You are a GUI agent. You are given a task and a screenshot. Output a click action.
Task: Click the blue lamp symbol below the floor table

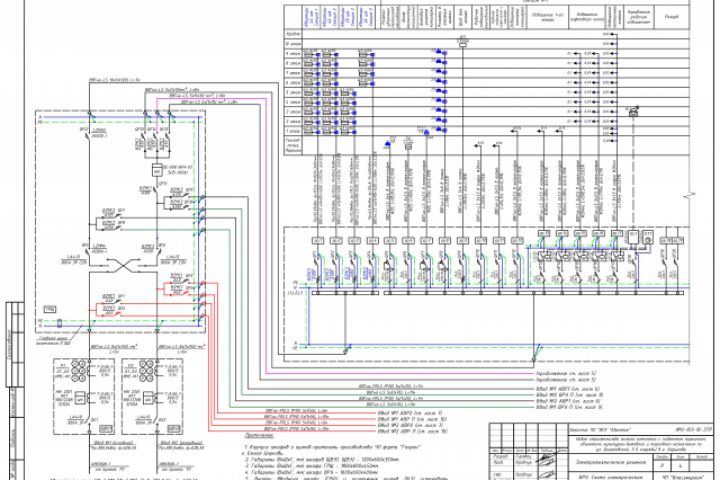pyautogui.click(x=387, y=144)
